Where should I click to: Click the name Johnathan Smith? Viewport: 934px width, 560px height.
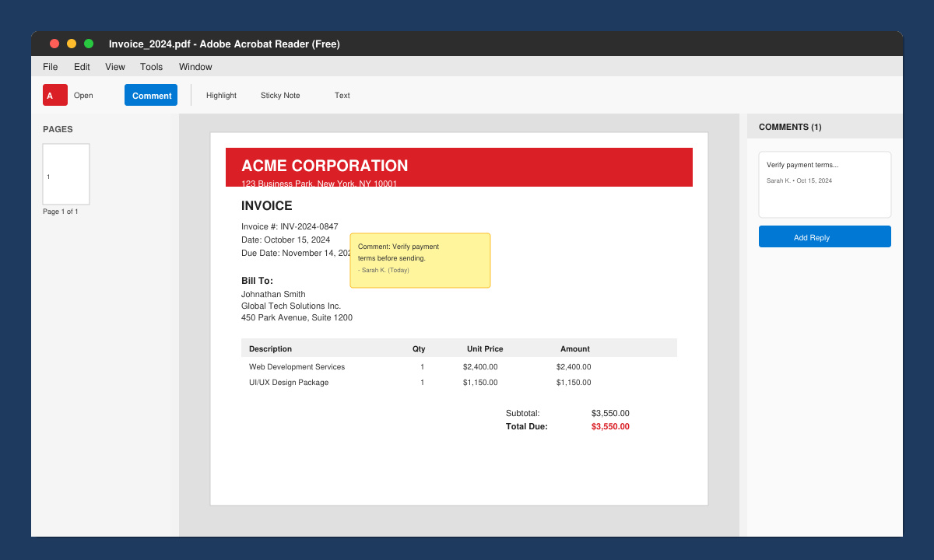(273, 294)
